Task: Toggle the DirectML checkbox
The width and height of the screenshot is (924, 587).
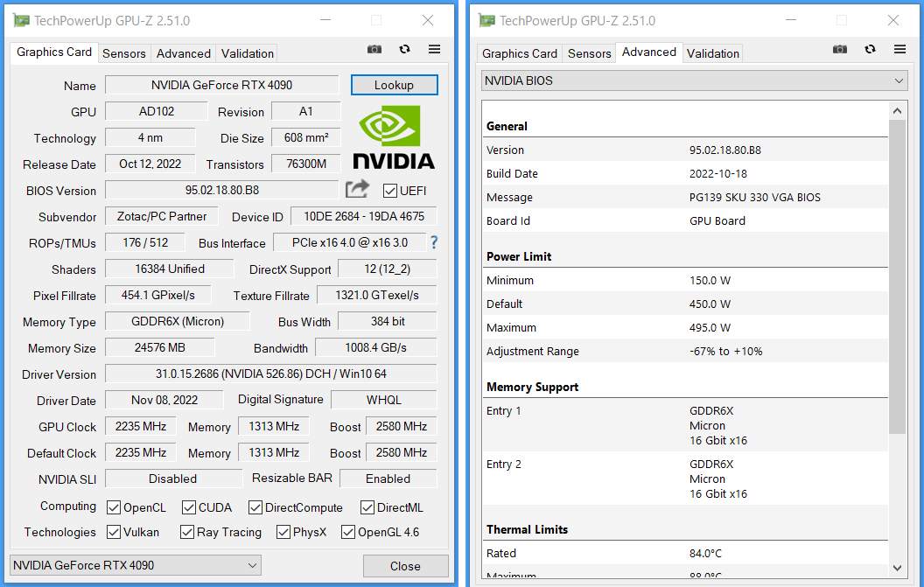Action: pyautogui.click(x=367, y=507)
